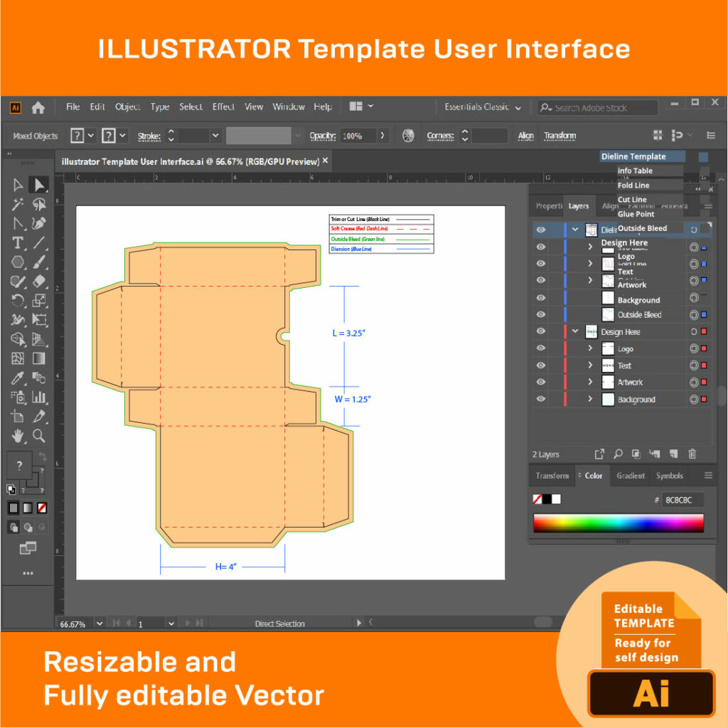
Task: Select the Zoom tool
Action: pos(40,435)
